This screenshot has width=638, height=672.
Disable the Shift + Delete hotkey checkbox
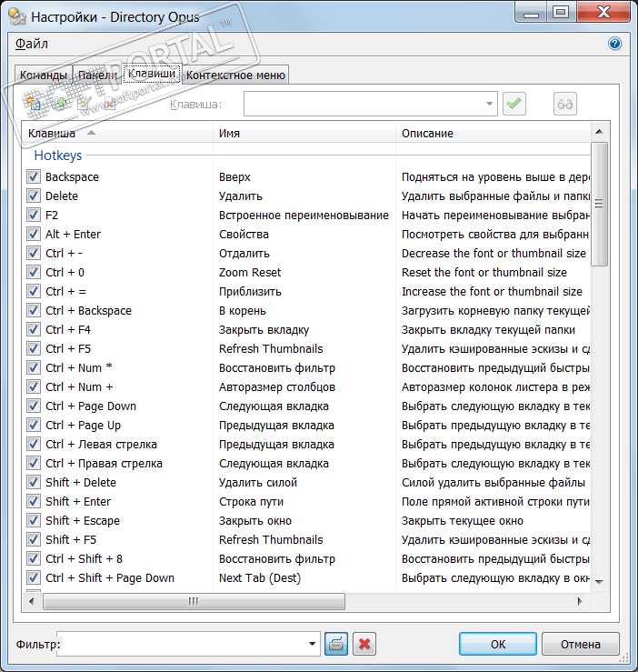[34, 482]
